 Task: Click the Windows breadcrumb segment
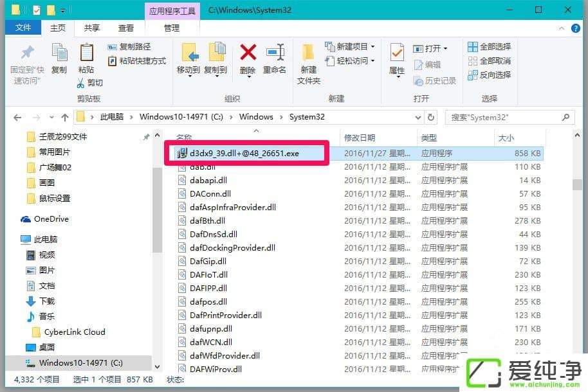coord(256,117)
